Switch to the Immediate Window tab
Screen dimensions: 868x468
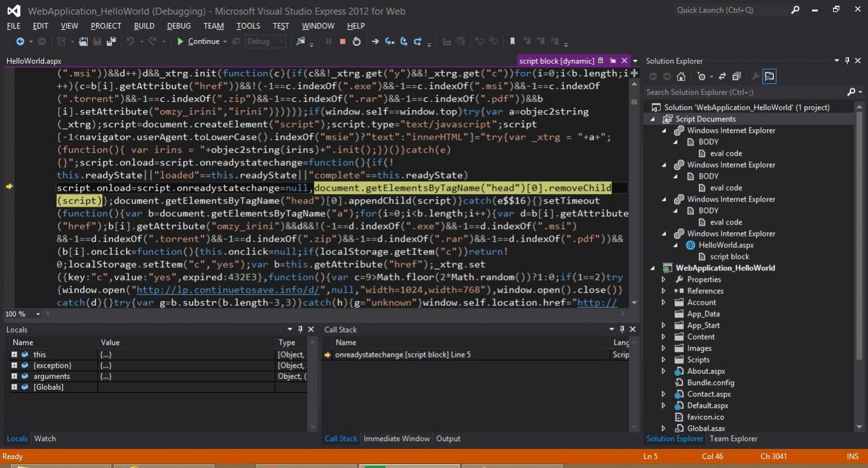pos(397,439)
